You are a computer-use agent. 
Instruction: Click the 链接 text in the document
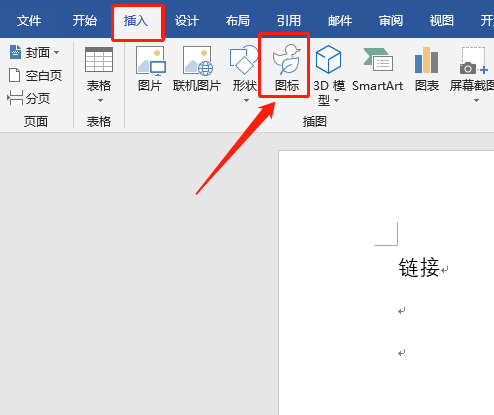(x=419, y=268)
